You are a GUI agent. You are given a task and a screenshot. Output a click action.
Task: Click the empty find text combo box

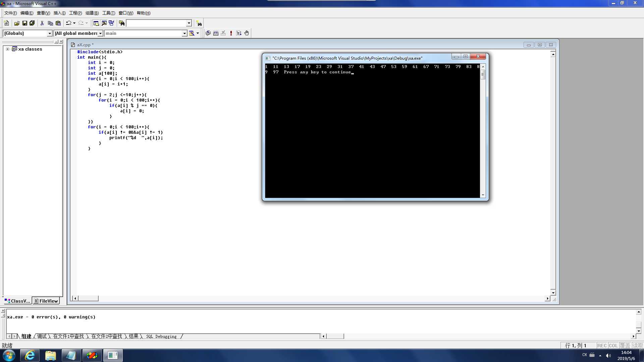click(x=156, y=23)
